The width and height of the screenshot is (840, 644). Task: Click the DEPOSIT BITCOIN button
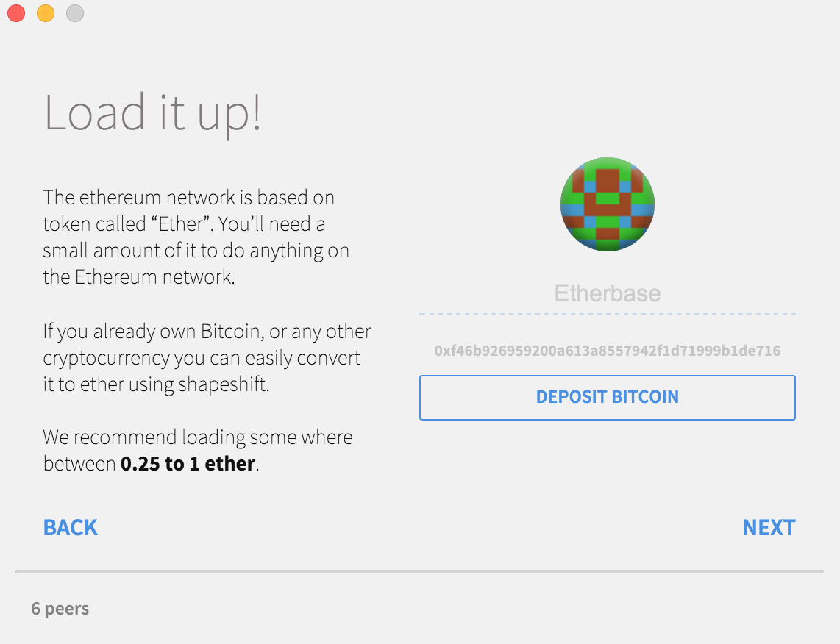[607, 397]
